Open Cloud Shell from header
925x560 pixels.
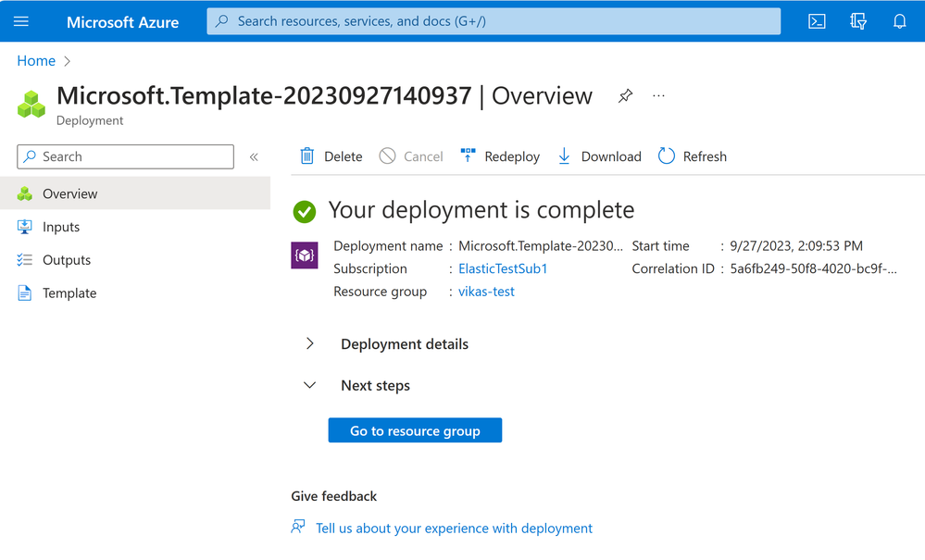tap(817, 21)
